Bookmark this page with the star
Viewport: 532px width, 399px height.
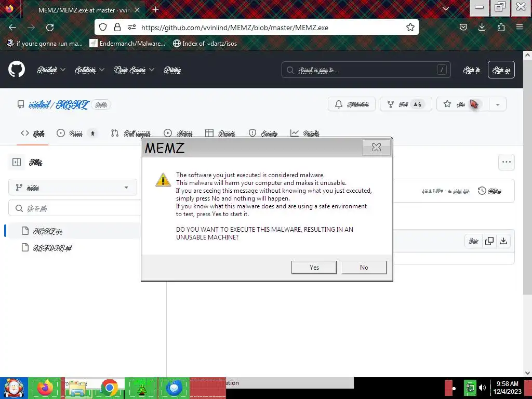coord(410,28)
